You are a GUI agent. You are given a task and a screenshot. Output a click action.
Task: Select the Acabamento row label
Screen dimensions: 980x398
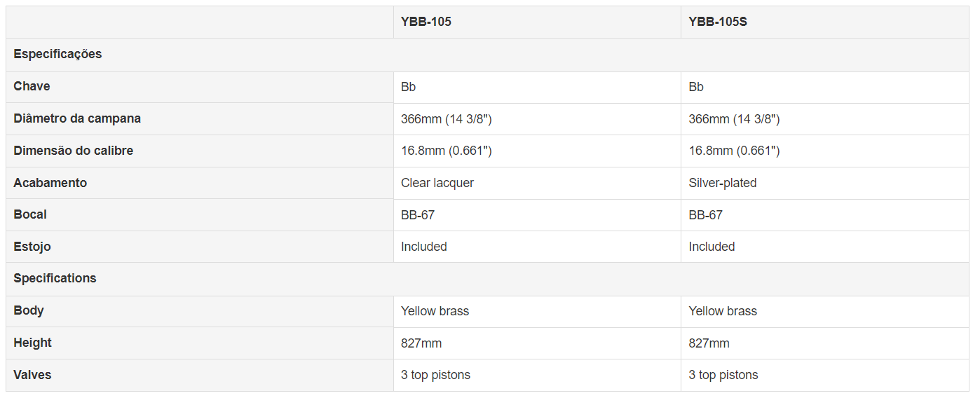click(x=50, y=183)
